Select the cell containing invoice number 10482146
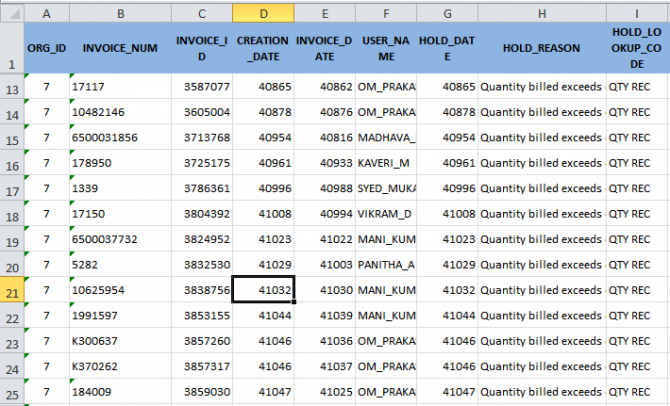The width and height of the screenshot is (670, 406). tap(120, 112)
